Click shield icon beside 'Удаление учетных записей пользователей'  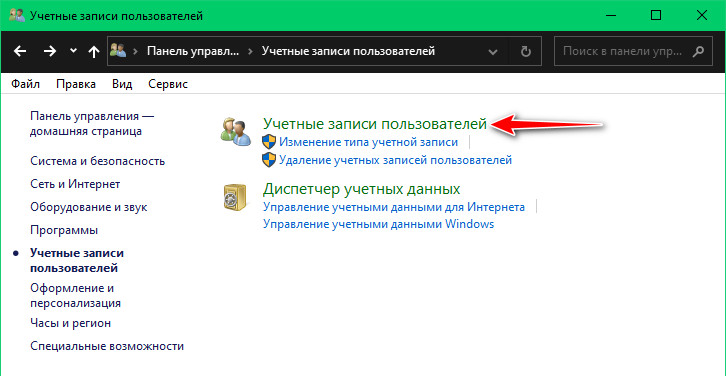click(x=269, y=160)
